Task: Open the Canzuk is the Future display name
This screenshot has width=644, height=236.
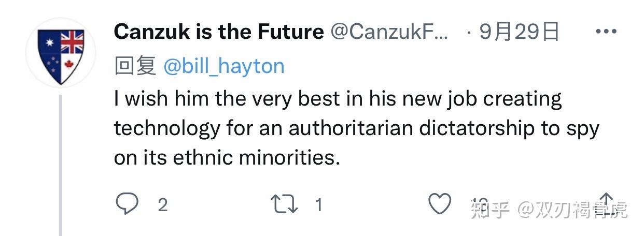Action: point(219,32)
